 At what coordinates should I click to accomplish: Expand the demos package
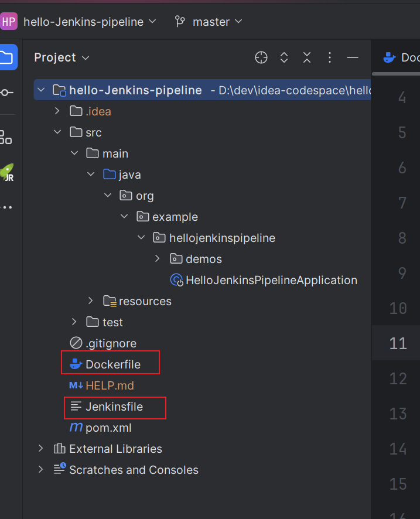point(158,258)
